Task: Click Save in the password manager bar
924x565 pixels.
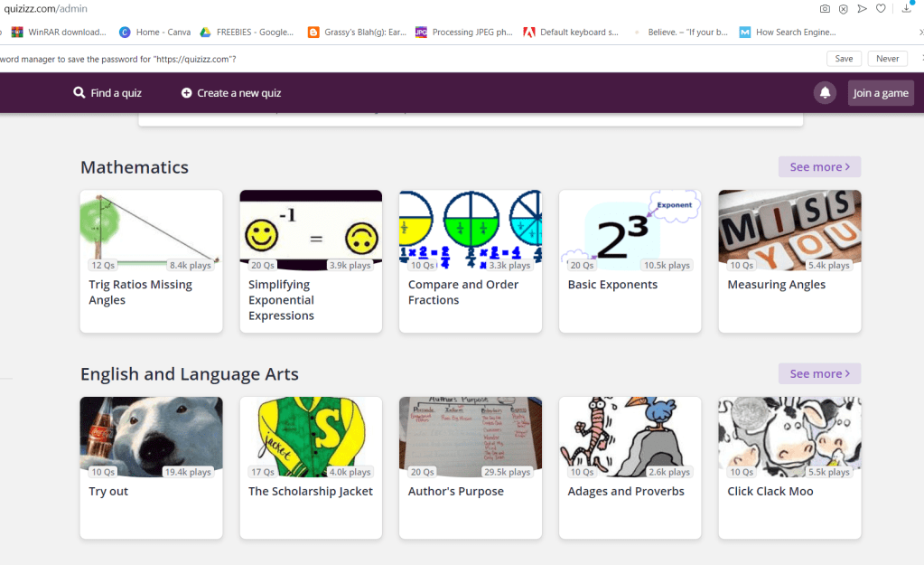Action: tap(844, 59)
